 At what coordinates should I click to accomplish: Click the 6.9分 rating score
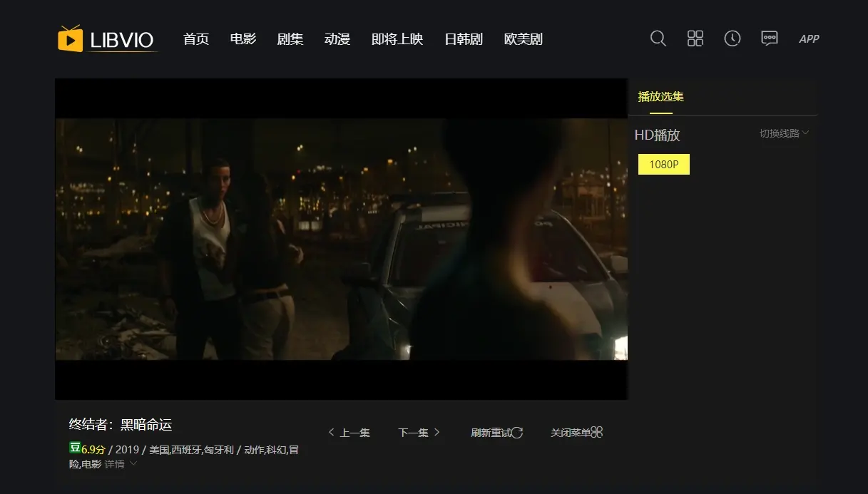92,449
